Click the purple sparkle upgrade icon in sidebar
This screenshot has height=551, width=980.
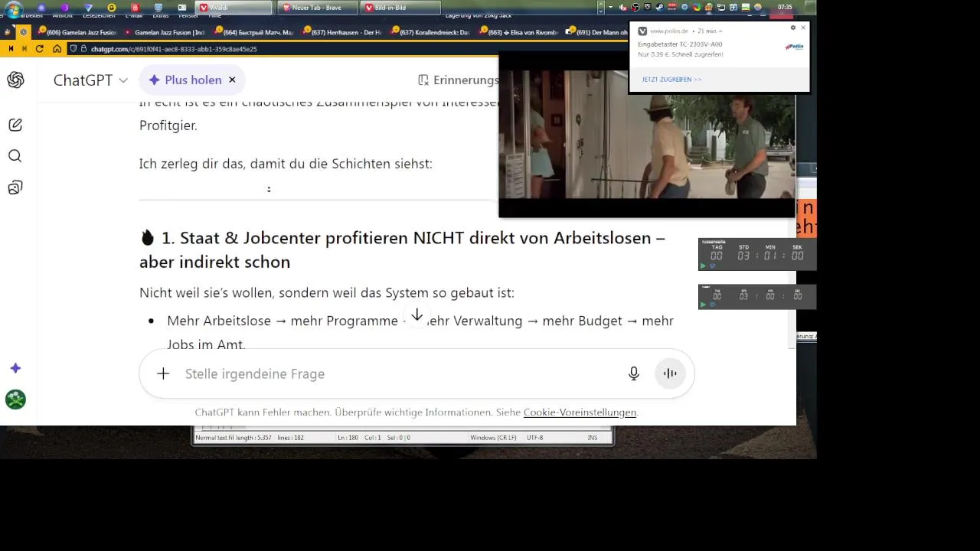(x=15, y=368)
